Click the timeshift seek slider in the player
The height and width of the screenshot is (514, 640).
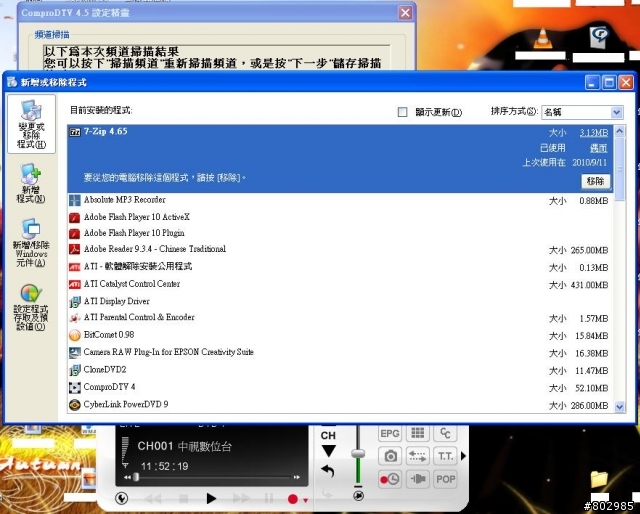136,477
